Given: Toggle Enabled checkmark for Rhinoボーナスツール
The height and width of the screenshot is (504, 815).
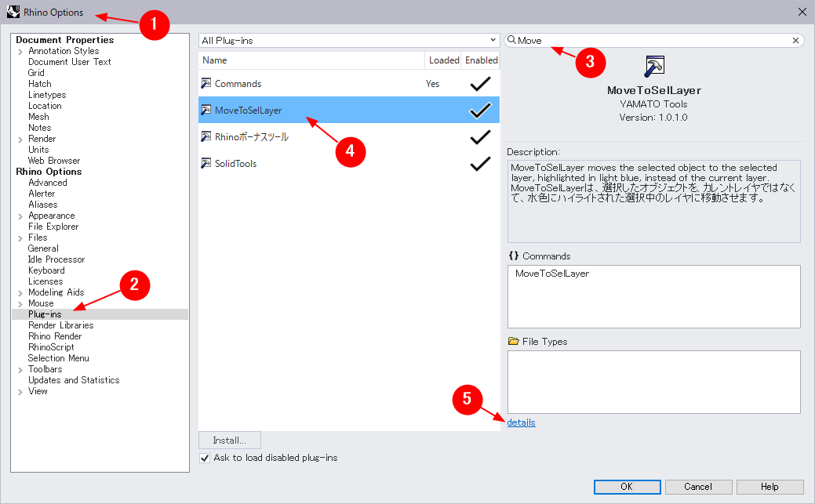Looking at the screenshot, I should [x=480, y=136].
